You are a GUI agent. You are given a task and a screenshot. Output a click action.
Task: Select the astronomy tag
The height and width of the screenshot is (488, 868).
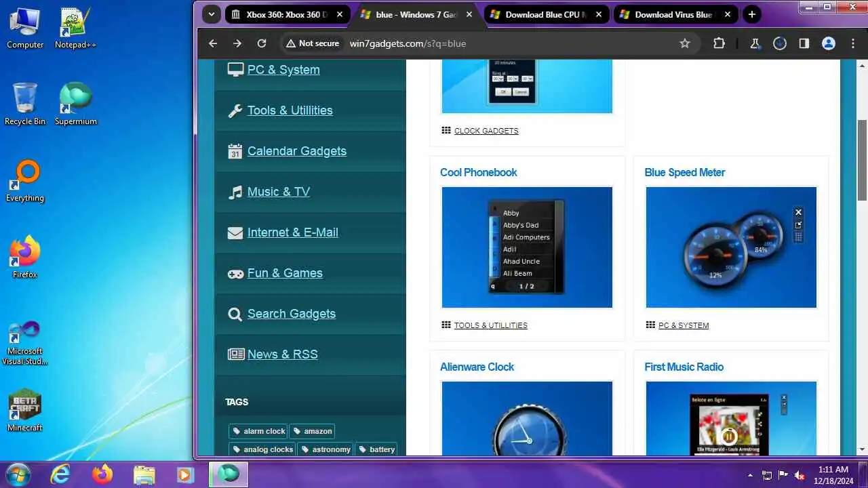pyautogui.click(x=325, y=449)
